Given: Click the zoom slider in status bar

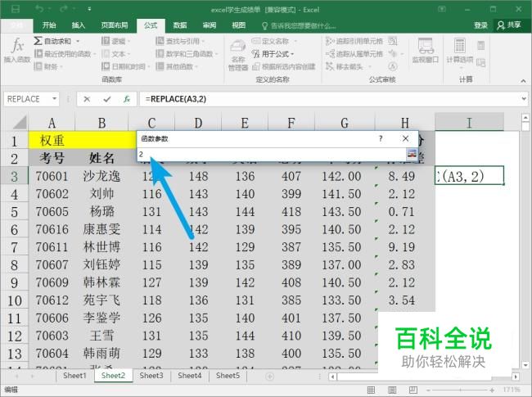Looking at the screenshot, I should pyautogui.click(x=461, y=390).
